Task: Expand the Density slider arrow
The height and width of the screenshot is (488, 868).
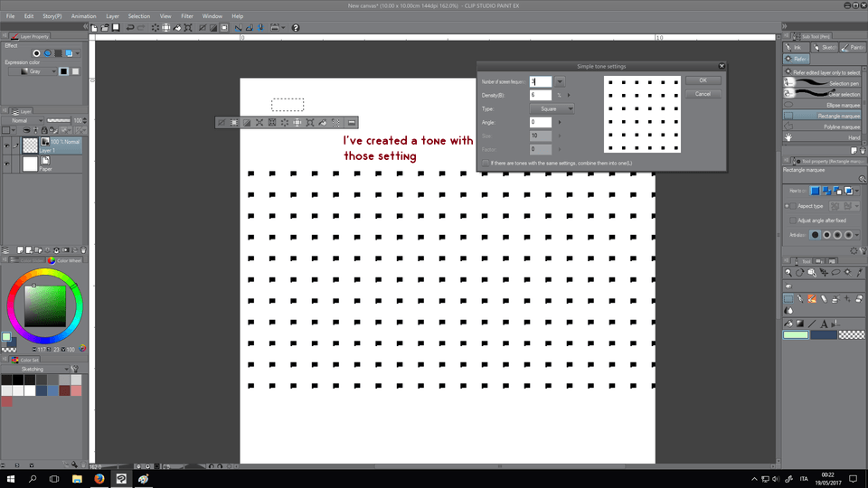Action: (569, 95)
